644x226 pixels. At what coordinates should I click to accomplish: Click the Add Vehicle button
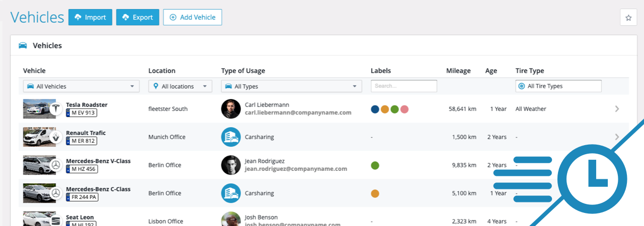point(192,17)
